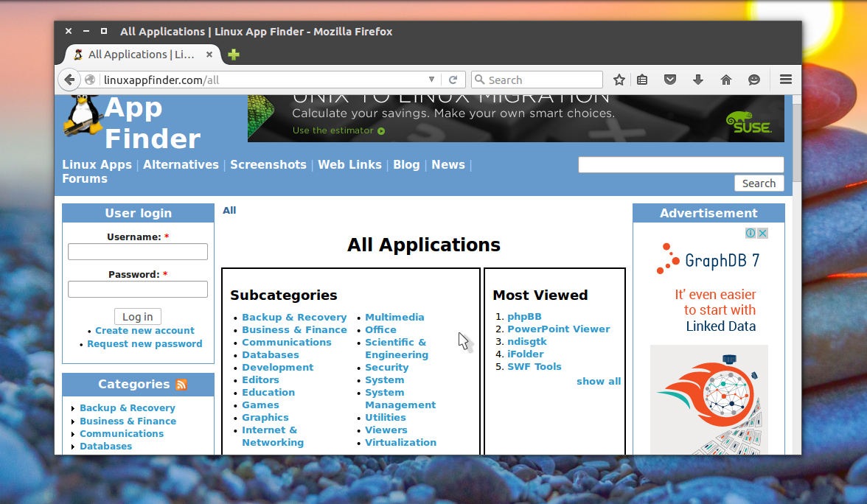Open SWF Tools in Most Viewed
This screenshot has width=867, height=504.
pyautogui.click(x=534, y=366)
